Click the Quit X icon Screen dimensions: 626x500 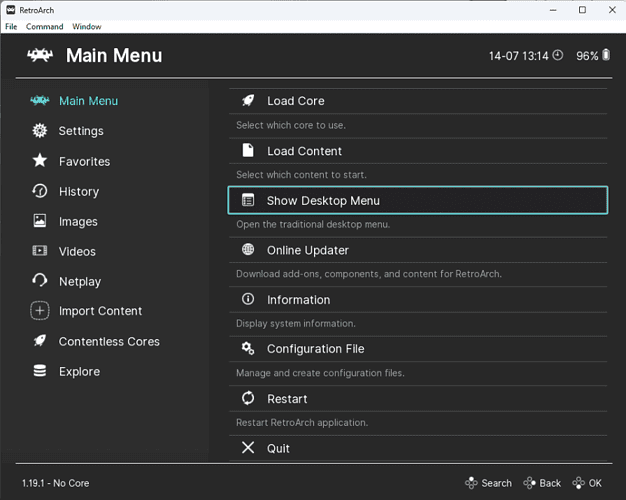click(x=248, y=448)
